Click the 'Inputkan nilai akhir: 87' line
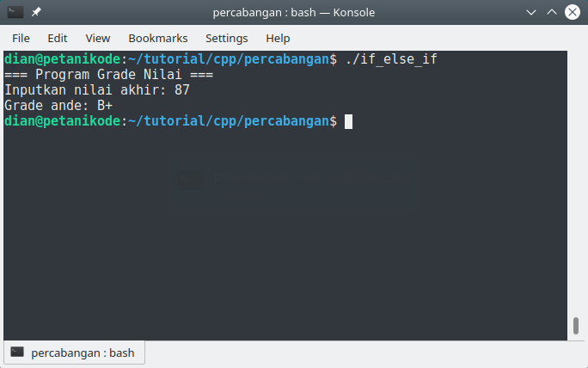This screenshot has height=368, width=588. click(97, 90)
